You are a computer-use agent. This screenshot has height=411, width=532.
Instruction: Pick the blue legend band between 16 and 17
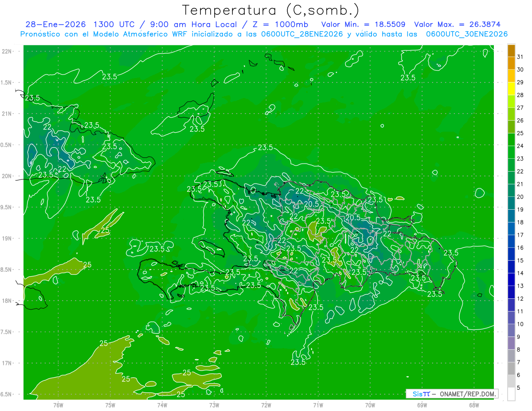(511, 241)
